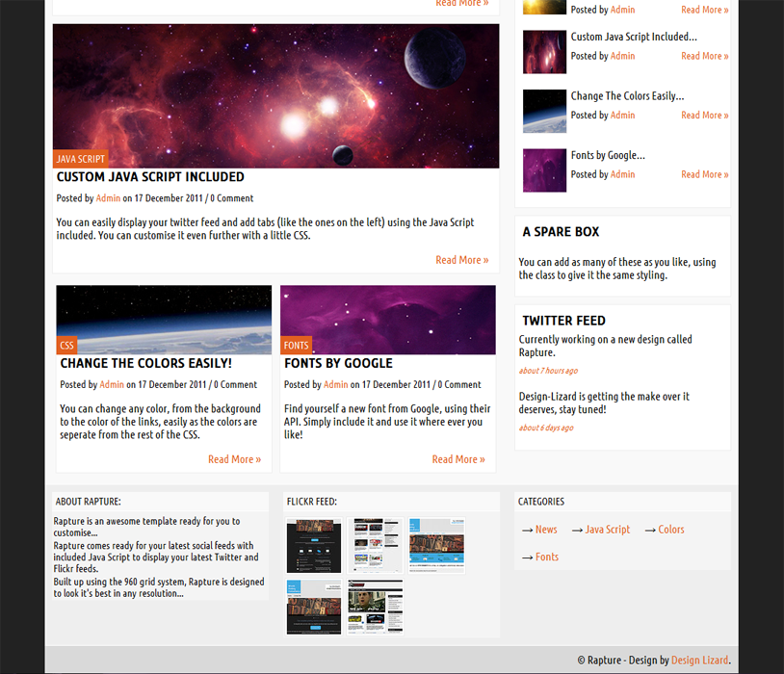Open the purple nebula sidebar post thumbnail
The height and width of the screenshot is (674, 784).
(544, 170)
